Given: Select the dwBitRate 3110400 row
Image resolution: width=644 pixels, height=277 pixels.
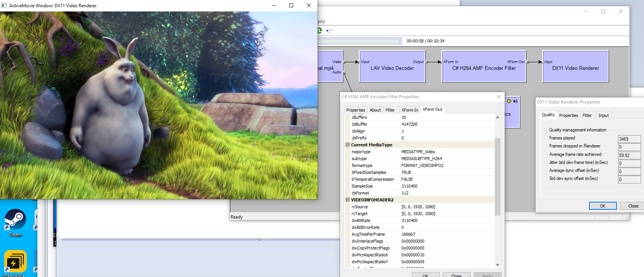Looking at the screenshot, I should [x=422, y=220].
